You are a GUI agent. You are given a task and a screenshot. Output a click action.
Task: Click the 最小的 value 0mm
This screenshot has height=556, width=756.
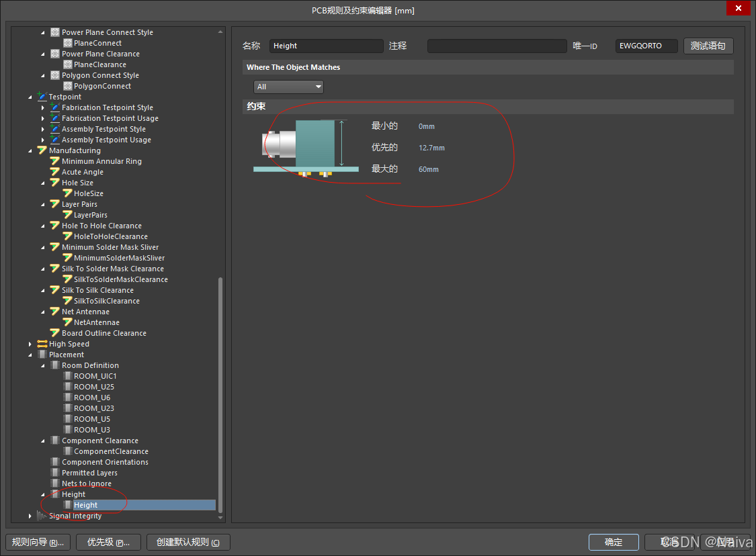click(x=426, y=126)
